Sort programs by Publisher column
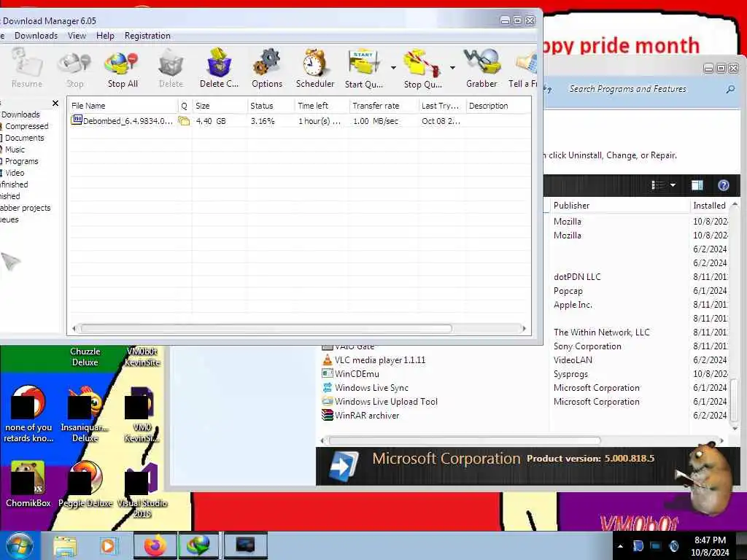Image resolution: width=747 pixels, height=560 pixels. 619,205
